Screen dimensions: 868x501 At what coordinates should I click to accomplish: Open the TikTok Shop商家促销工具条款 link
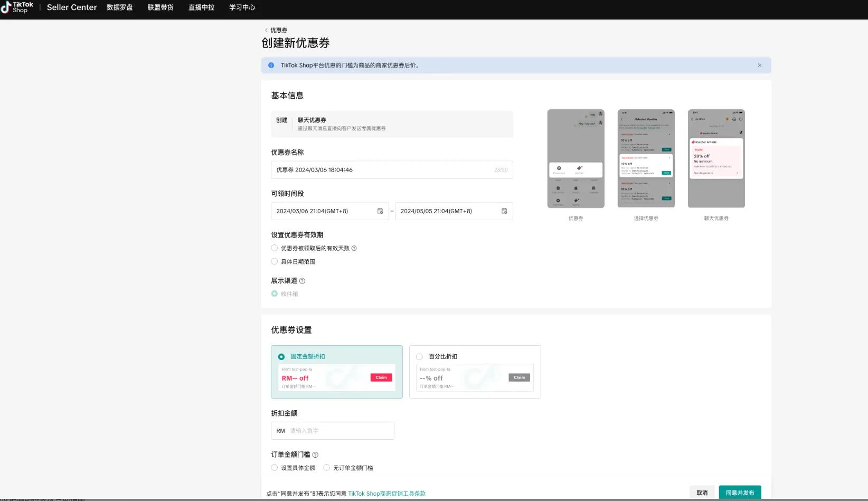[x=387, y=494]
